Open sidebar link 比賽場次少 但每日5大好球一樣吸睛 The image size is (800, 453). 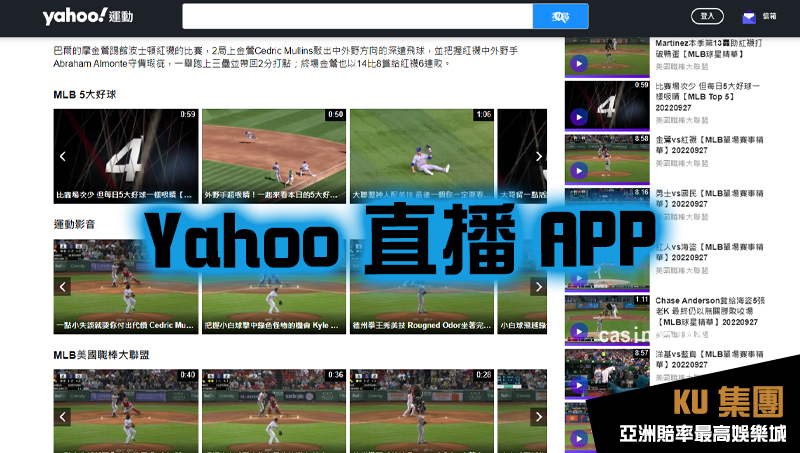coord(708,97)
